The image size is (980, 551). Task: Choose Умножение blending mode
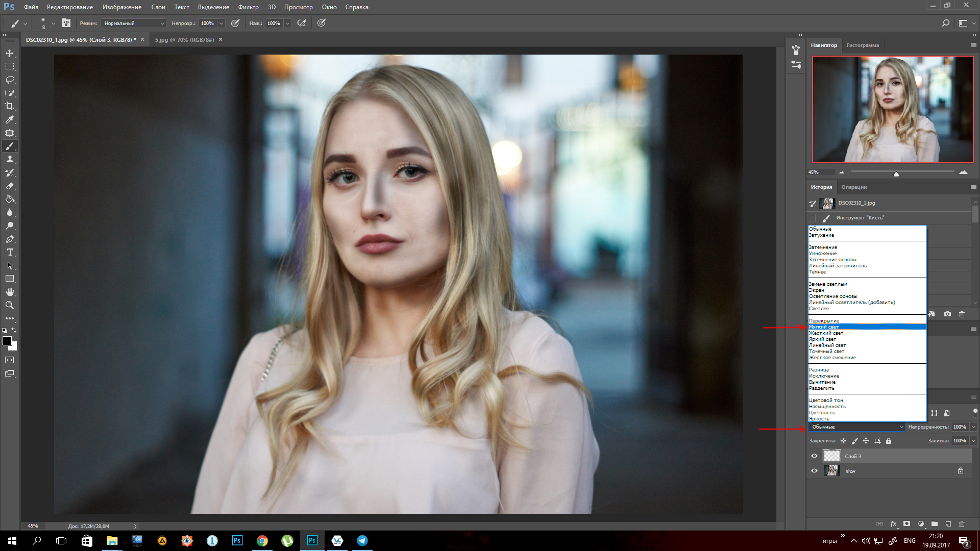pos(867,253)
